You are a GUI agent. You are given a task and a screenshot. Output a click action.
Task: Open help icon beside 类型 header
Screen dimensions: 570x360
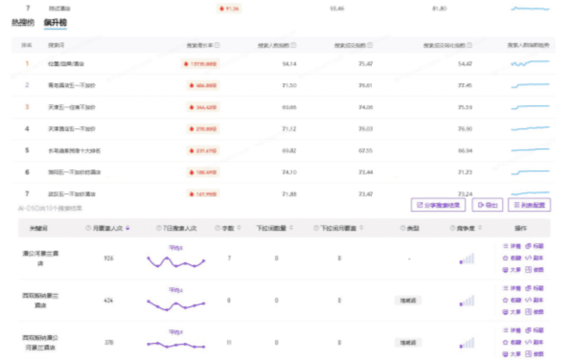pyautogui.click(x=402, y=228)
